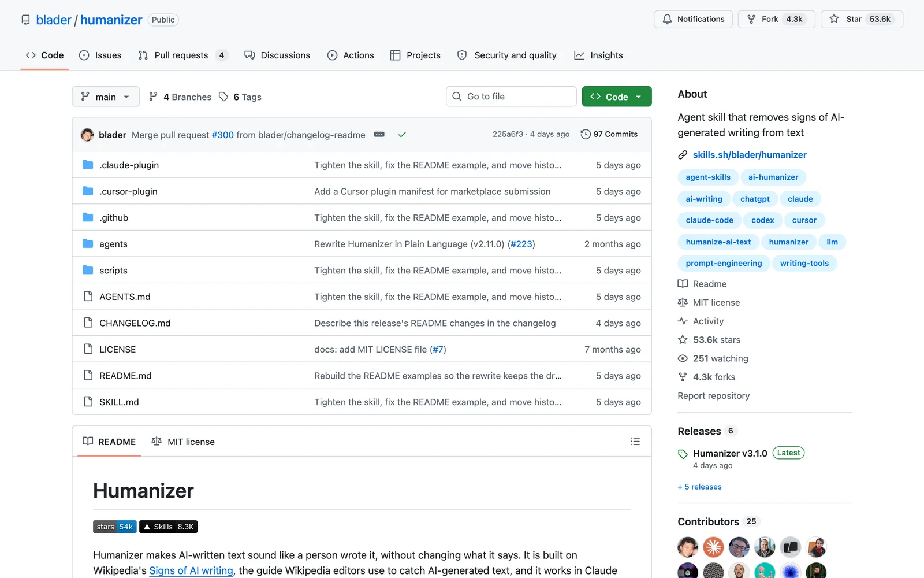Open the 97 Commits history
The image size is (924, 578).
[x=609, y=134]
